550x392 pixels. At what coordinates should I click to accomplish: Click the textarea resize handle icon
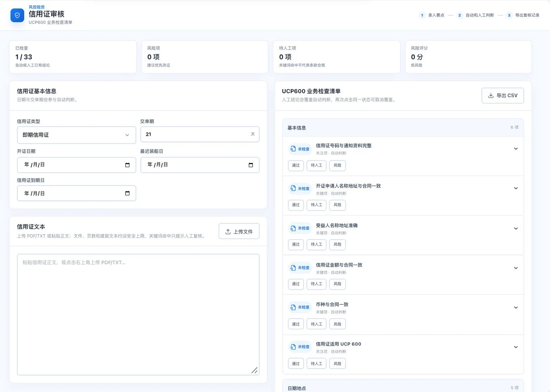[254, 370]
